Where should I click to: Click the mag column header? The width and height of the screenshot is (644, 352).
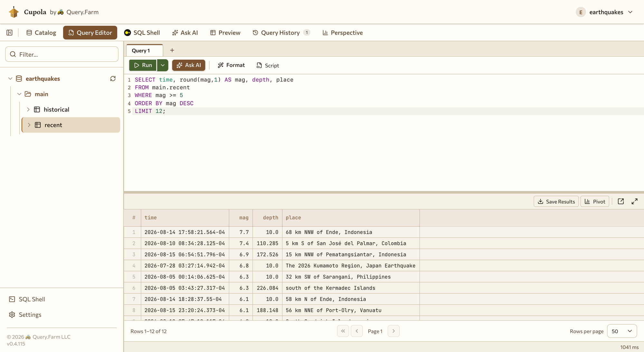pos(241,218)
